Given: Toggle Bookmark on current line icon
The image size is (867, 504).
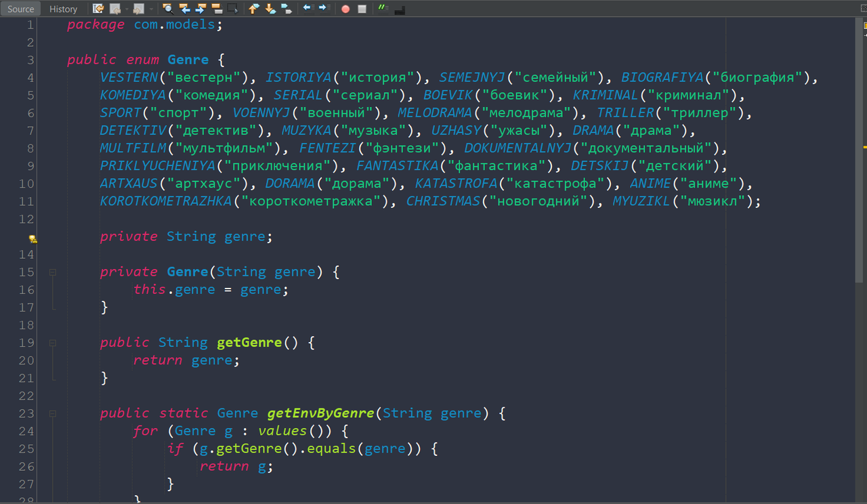Looking at the screenshot, I should [287, 9].
